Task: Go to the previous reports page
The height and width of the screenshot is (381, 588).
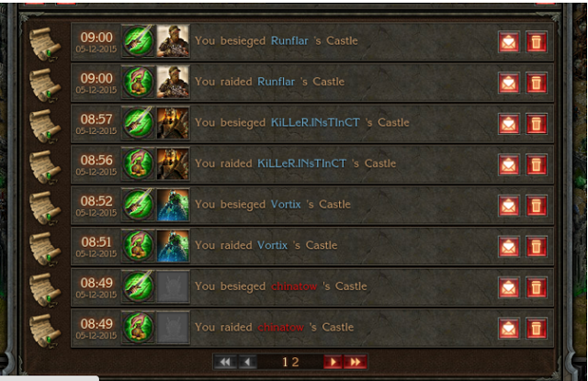Action: [x=247, y=362]
